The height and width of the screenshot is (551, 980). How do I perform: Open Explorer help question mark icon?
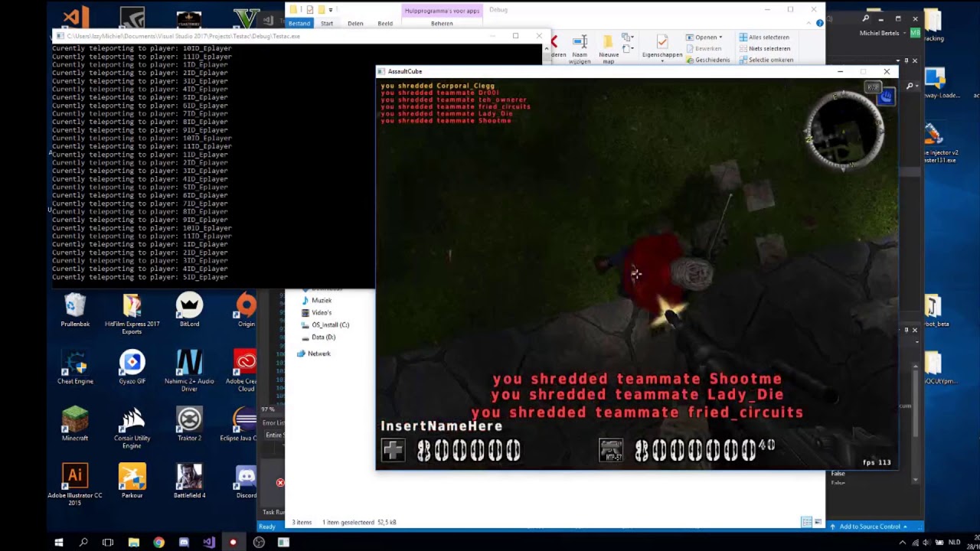coord(819,24)
